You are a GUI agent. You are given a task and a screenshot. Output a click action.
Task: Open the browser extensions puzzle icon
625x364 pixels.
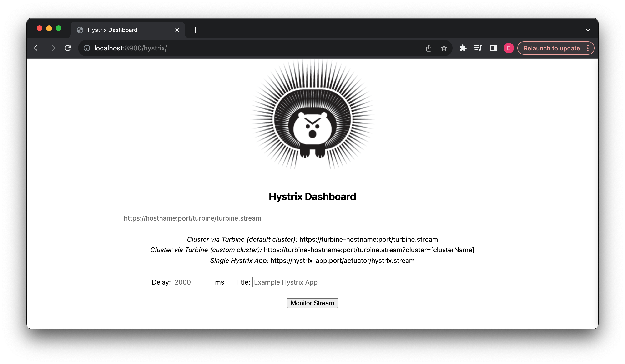463,48
